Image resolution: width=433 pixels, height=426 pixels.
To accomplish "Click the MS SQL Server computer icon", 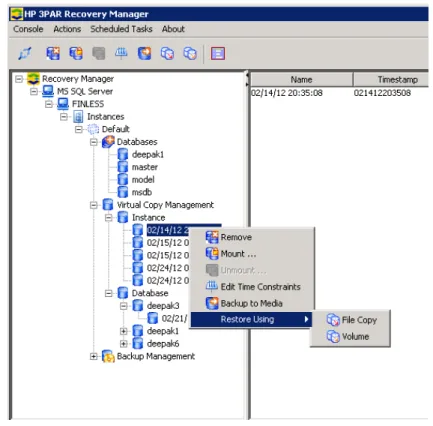I will [x=48, y=91].
